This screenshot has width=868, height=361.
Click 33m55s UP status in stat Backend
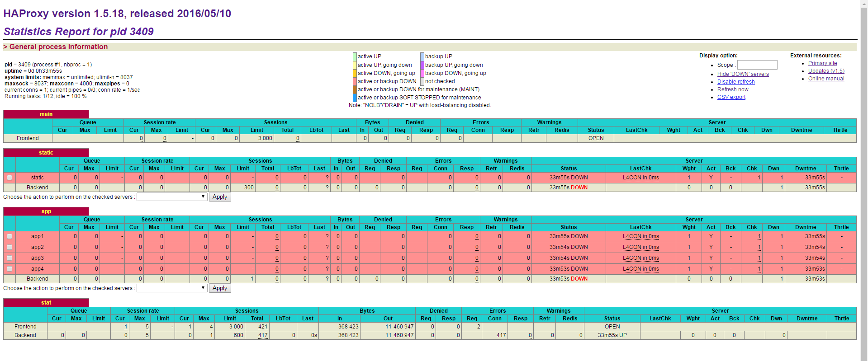pos(612,335)
